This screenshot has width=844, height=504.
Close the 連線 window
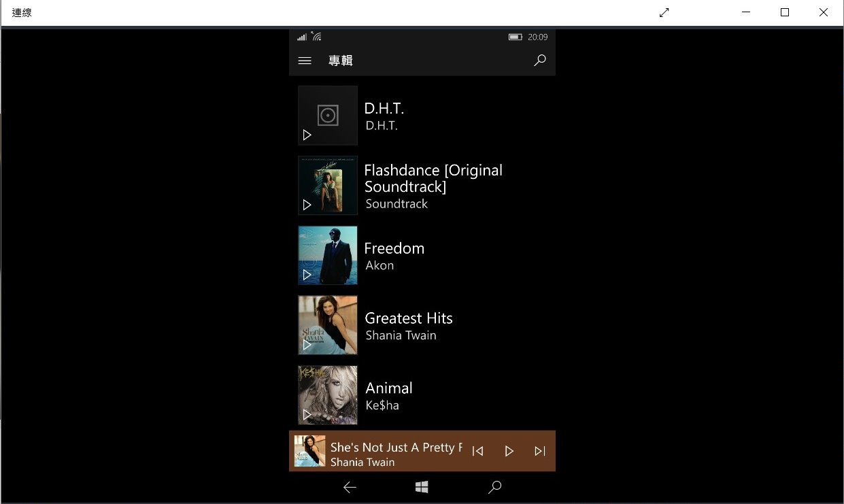824,12
